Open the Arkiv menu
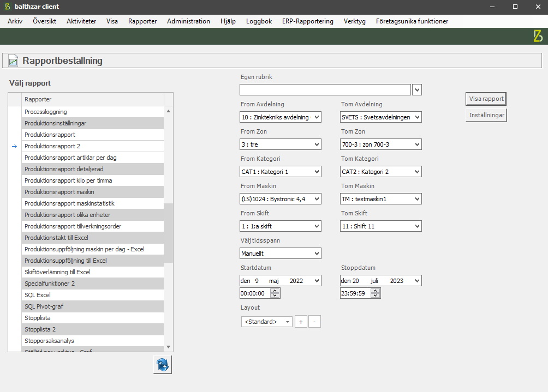This screenshot has width=548, height=392. [x=15, y=21]
